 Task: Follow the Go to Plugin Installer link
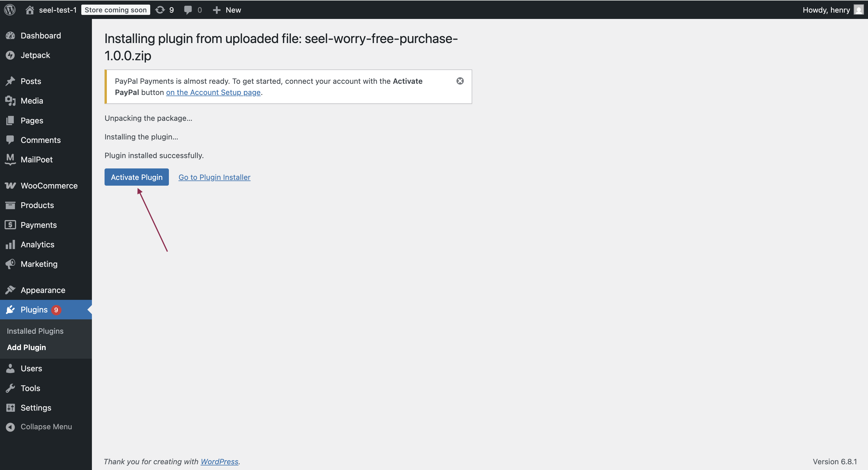(x=214, y=177)
